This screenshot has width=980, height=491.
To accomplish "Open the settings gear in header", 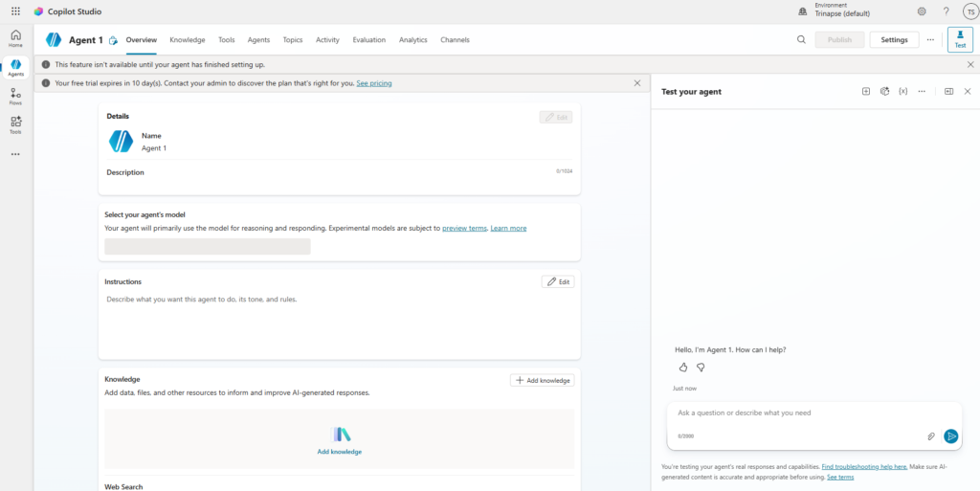I will [922, 11].
